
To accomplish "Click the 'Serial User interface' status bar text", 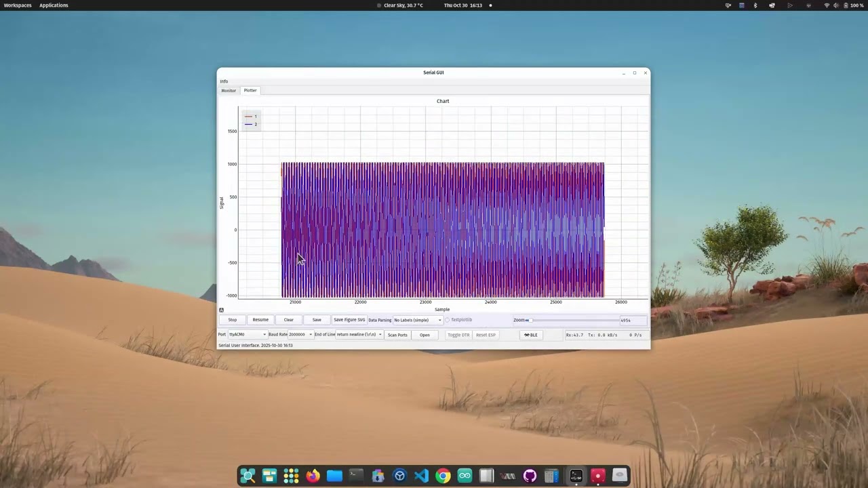I will tap(256, 346).
